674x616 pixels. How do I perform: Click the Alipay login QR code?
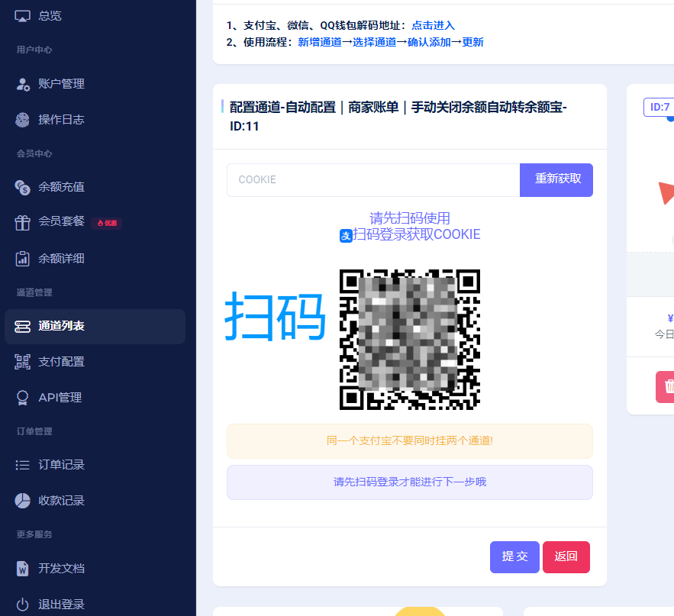(x=410, y=340)
